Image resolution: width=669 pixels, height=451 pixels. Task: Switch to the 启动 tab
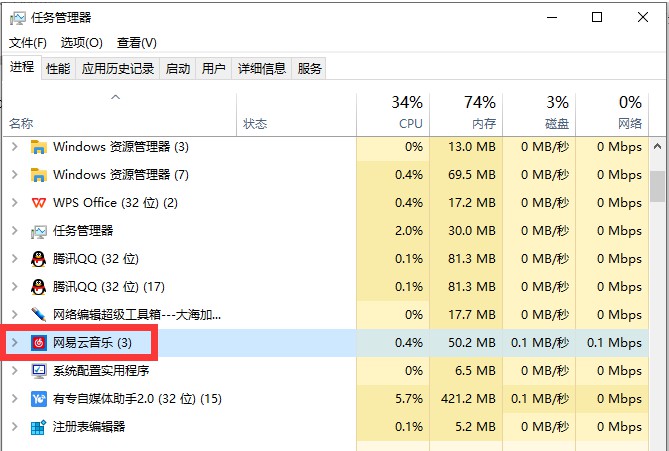177,69
